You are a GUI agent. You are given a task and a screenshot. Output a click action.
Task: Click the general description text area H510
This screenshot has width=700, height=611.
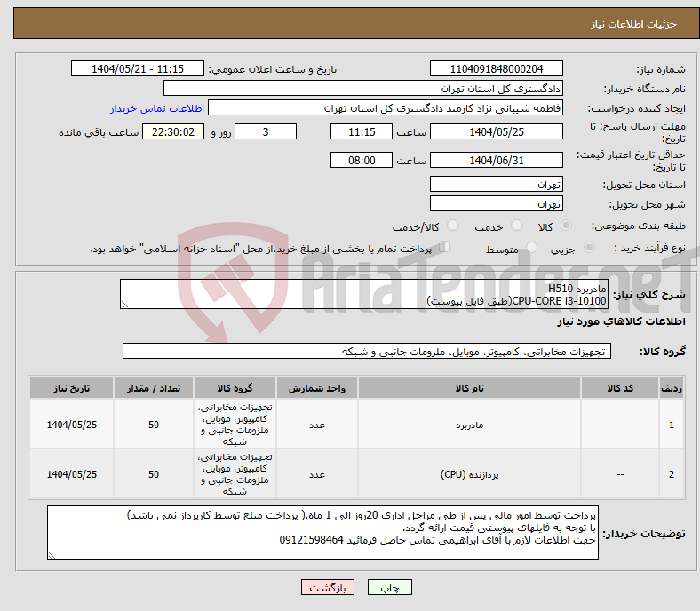tap(364, 294)
